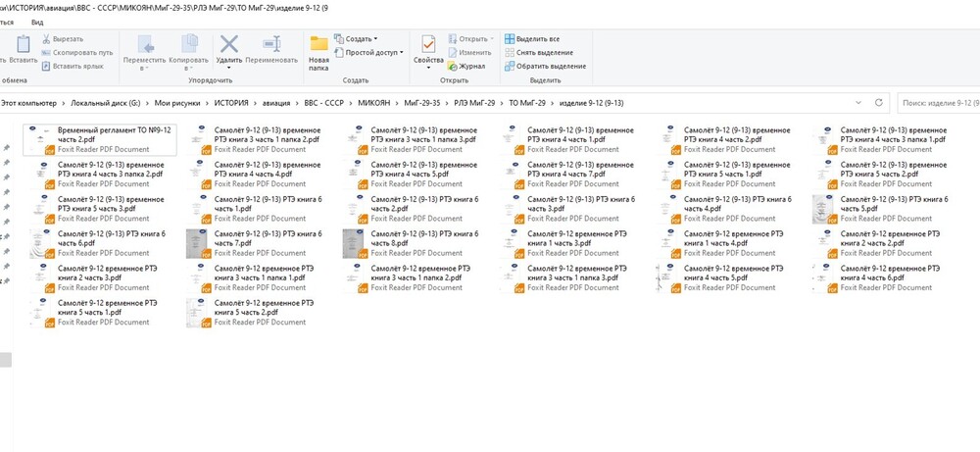Screen dimensions: 980x452
Task: Open the Вид ribbon tab
Action: pyautogui.click(x=37, y=22)
